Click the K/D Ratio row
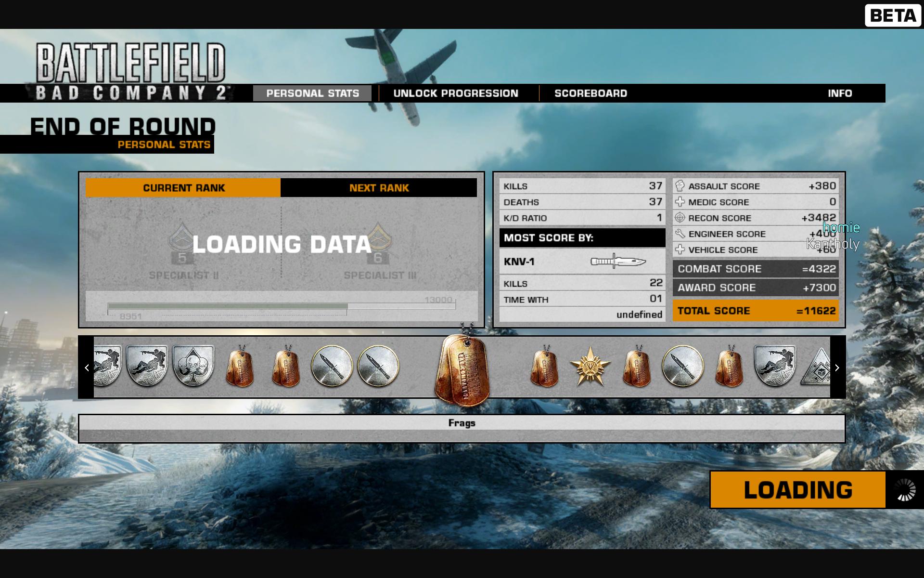Image resolution: width=924 pixels, height=578 pixels. pyautogui.click(x=582, y=218)
